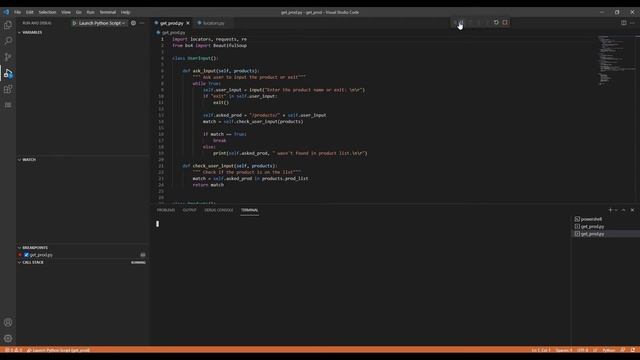Split the editor to the right
Image resolution: width=640 pixels, height=360 pixels.
(x=624, y=23)
